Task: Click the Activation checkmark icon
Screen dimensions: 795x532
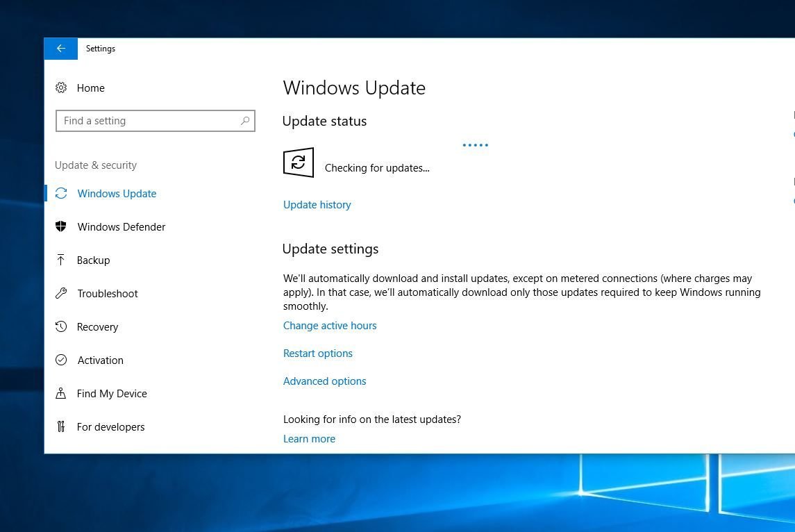Action: [61, 360]
